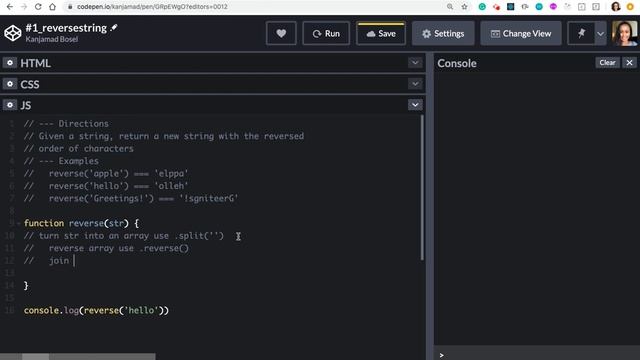Open dropdown arrow next to pin
The height and width of the screenshot is (360, 640).
coord(600,33)
